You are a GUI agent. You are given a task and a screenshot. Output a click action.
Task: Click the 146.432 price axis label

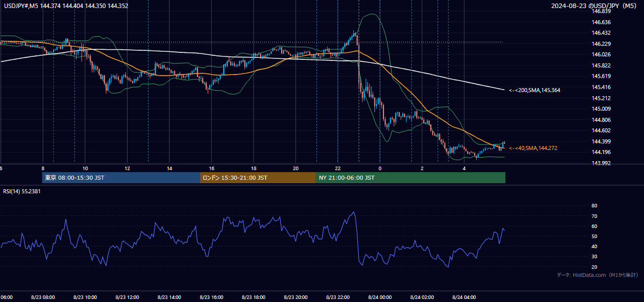click(x=601, y=33)
